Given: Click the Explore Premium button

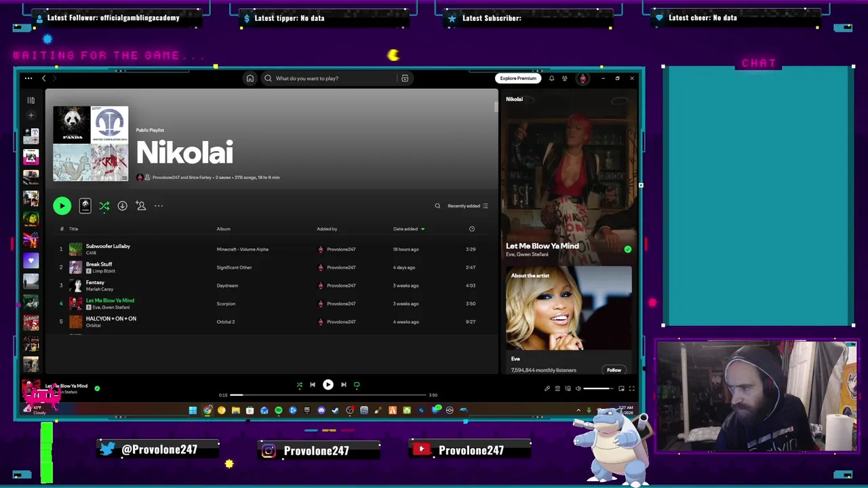Looking at the screenshot, I should point(518,79).
